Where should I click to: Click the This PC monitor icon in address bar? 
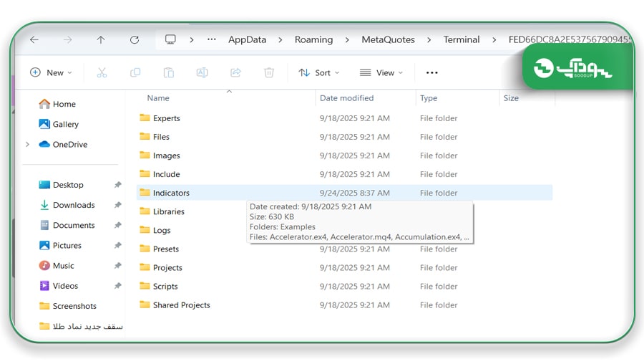170,39
